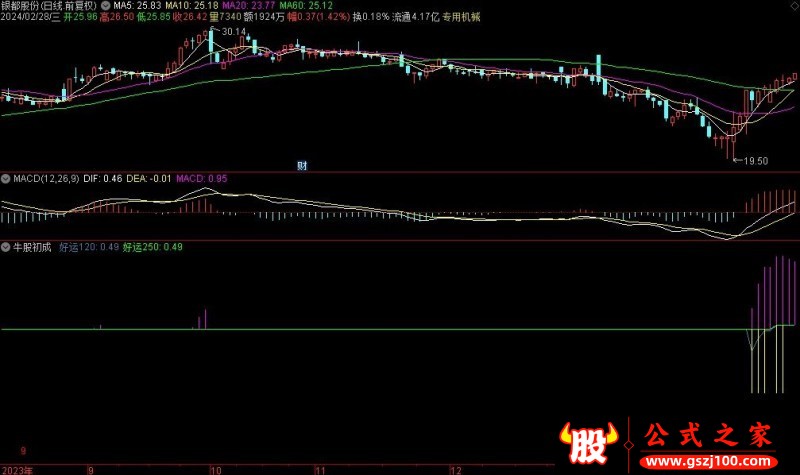Click the 好运120 indicator value label
The width and height of the screenshot is (800, 475).
[x=89, y=246]
